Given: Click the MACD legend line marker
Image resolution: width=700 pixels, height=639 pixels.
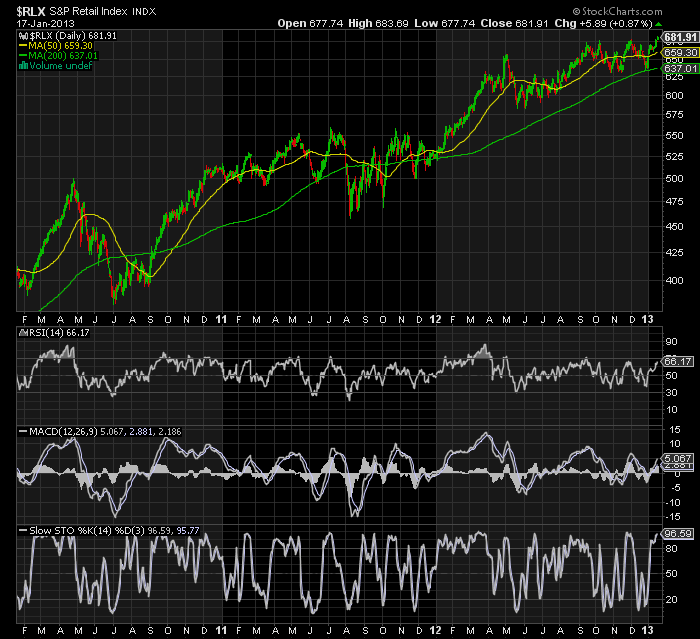Looking at the screenshot, I should point(23,432).
